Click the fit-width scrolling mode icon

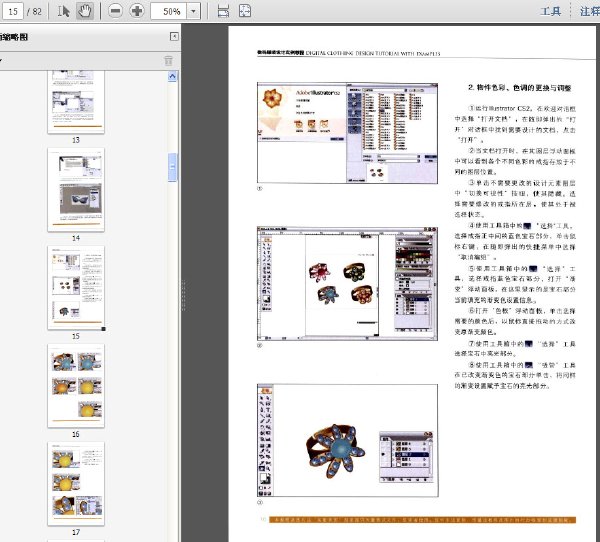point(223,11)
